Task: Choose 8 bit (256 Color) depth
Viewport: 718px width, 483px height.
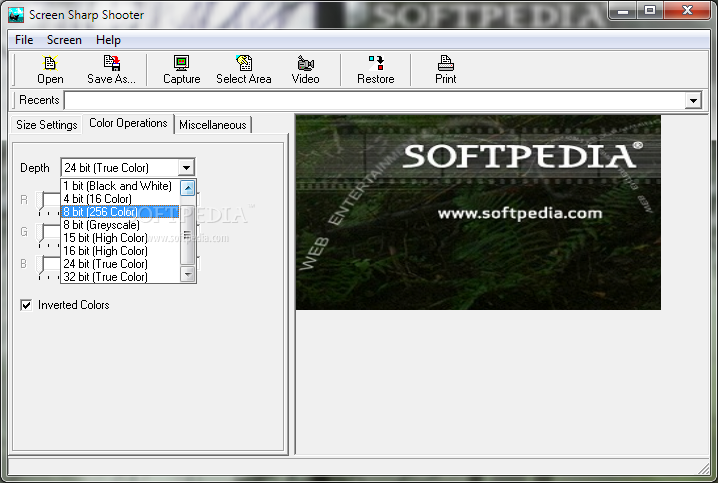Action: (x=120, y=212)
